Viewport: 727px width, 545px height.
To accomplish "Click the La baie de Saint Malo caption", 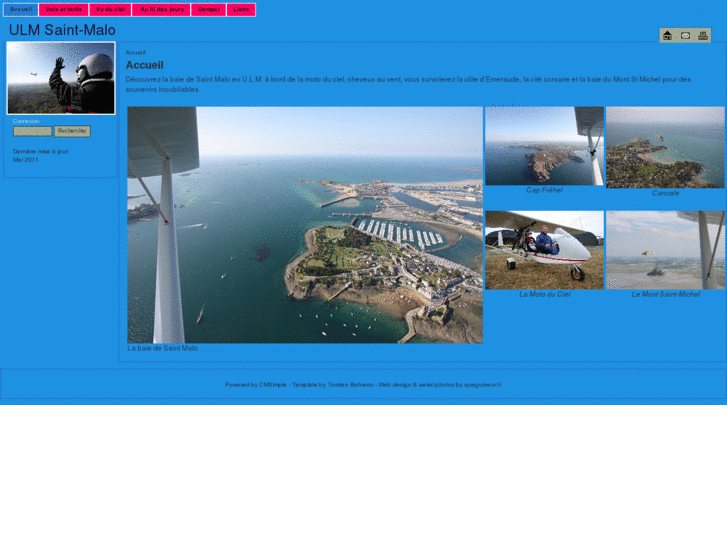I will pyautogui.click(x=162, y=348).
